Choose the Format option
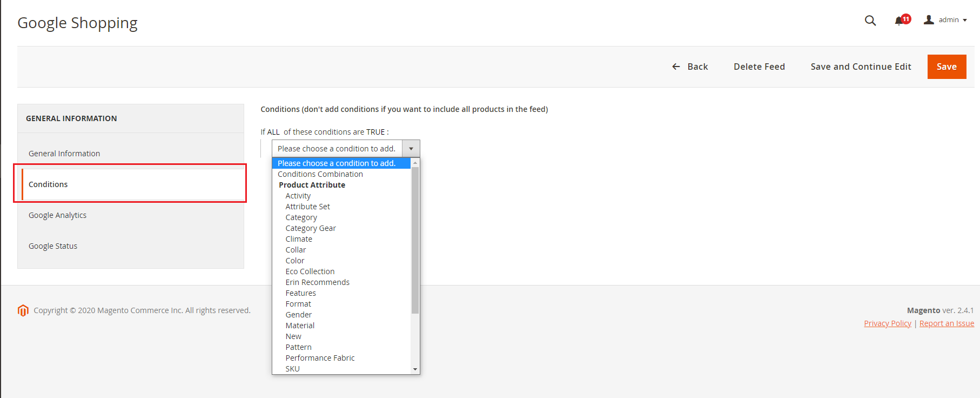 [x=341, y=304]
